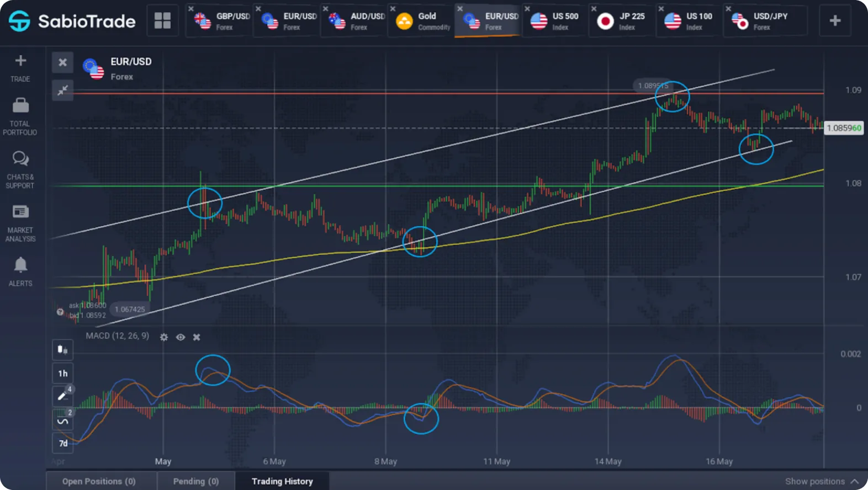Open Chats & Support icon
The image size is (868, 490).
tap(20, 159)
